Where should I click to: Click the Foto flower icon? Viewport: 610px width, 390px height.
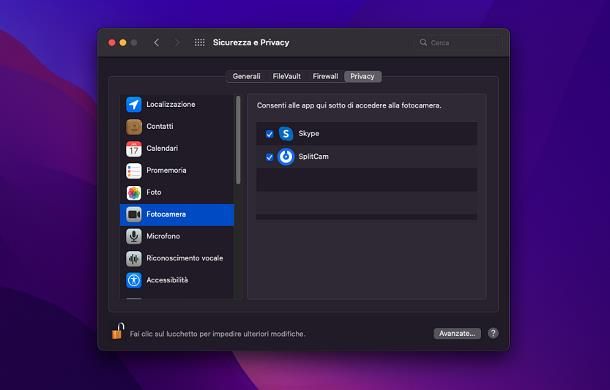[134, 192]
